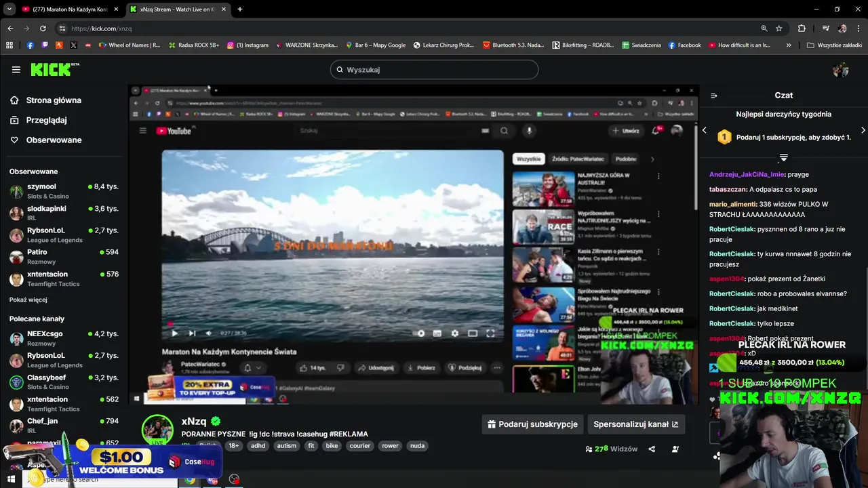Open the szymool followed channel
This screenshot has width=868, height=488.
(x=64, y=191)
